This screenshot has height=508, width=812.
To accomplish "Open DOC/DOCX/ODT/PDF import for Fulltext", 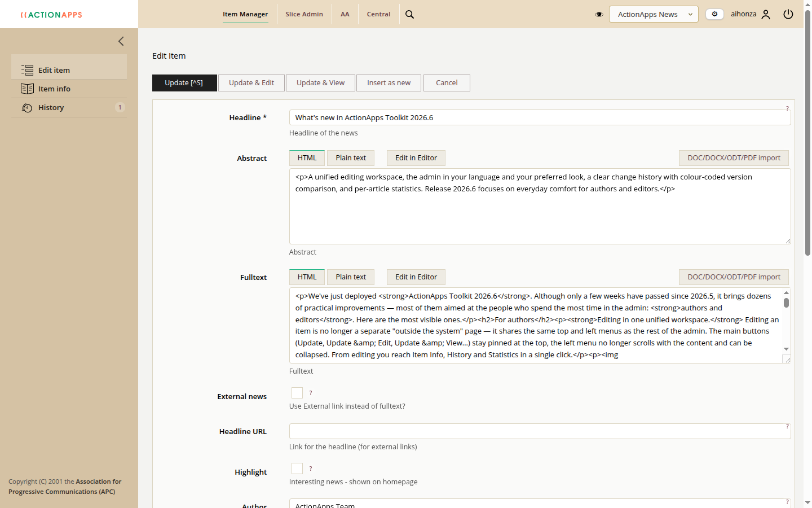I will [734, 277].
